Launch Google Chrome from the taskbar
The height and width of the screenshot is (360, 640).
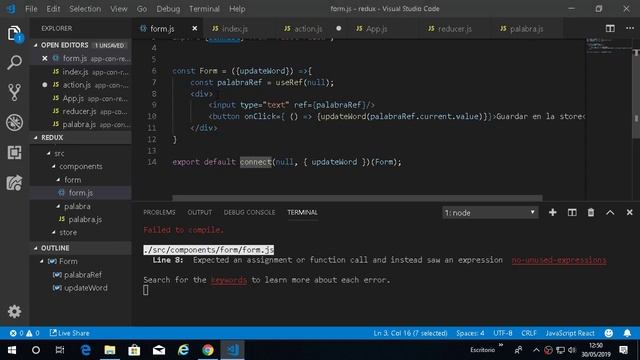[x=208, y=350]
